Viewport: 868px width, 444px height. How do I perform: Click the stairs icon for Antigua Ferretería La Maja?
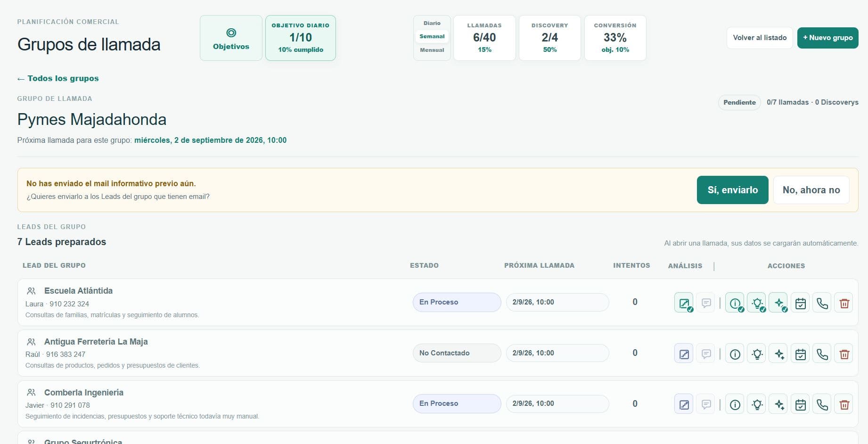point(684,354)
